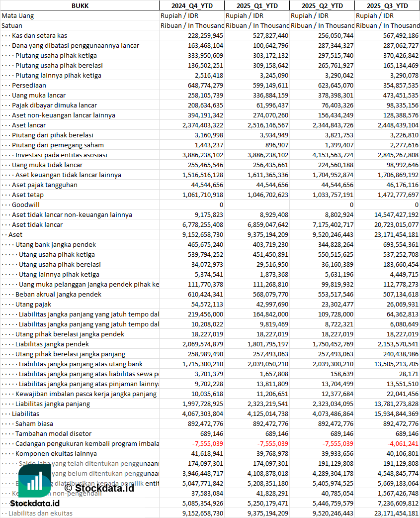Select the BUKK header cell
The height and width of the screenshot is (518, 420).
80,5
